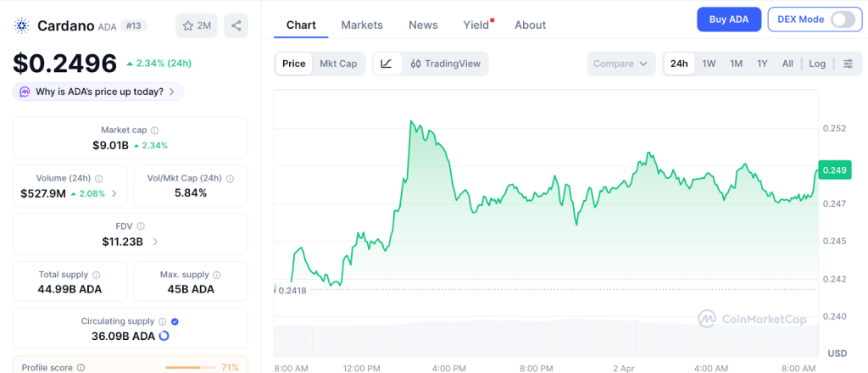Switch chart to Mkt Cap view
This screenshot has width=868, height=373.
338,64
